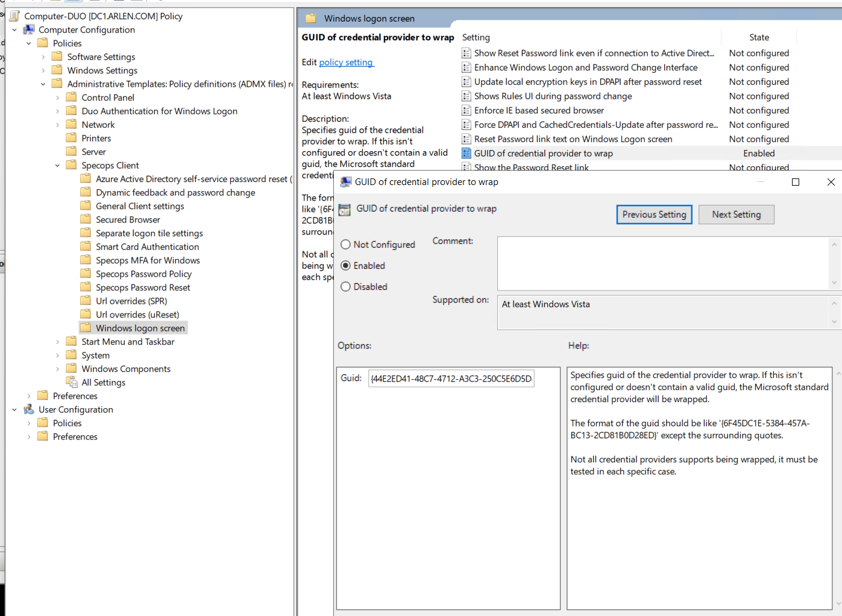The image size is (842, 616).
Task: Click policy icon for Enhance Windows Logon and Password Change
Action: (x=467, y=68)
